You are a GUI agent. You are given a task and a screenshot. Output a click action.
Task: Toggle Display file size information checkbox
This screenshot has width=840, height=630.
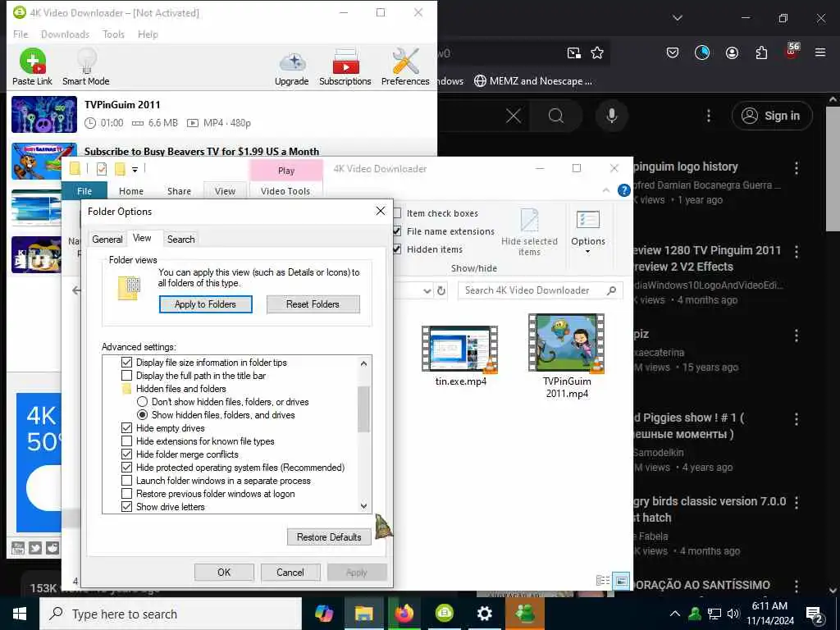point(126,363)
